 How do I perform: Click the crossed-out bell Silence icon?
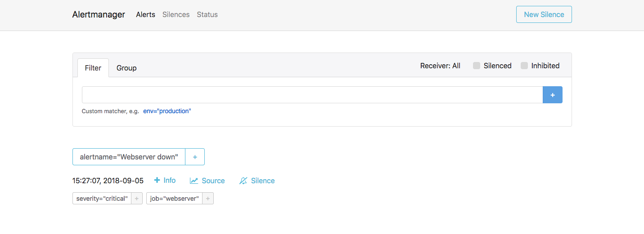243,181
